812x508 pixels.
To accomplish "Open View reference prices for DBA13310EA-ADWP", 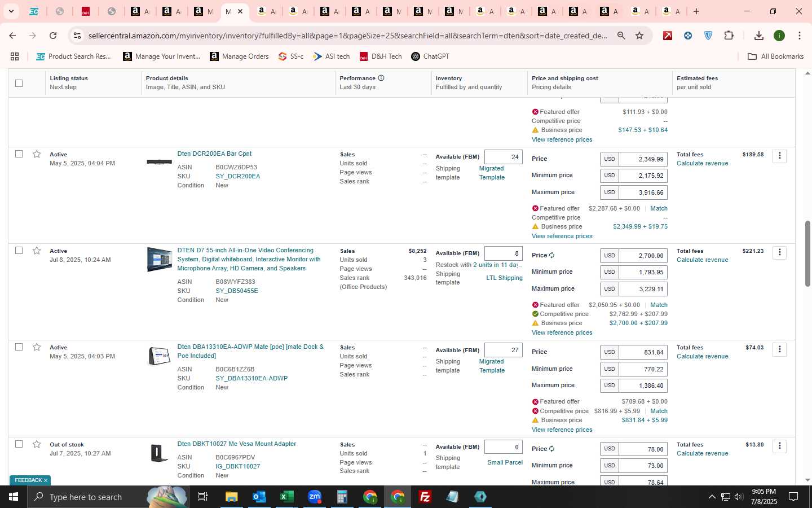I will [x=562, y=430].
